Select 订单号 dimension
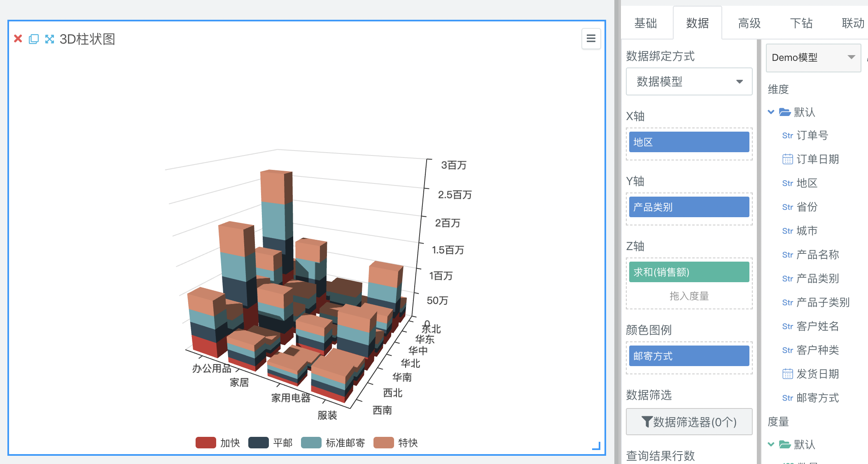 pyautogui.click(x=812, y=135)
